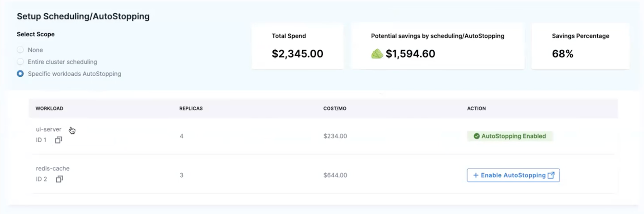
Task: Sort by the REPLICAS column header
Action: 191,108
